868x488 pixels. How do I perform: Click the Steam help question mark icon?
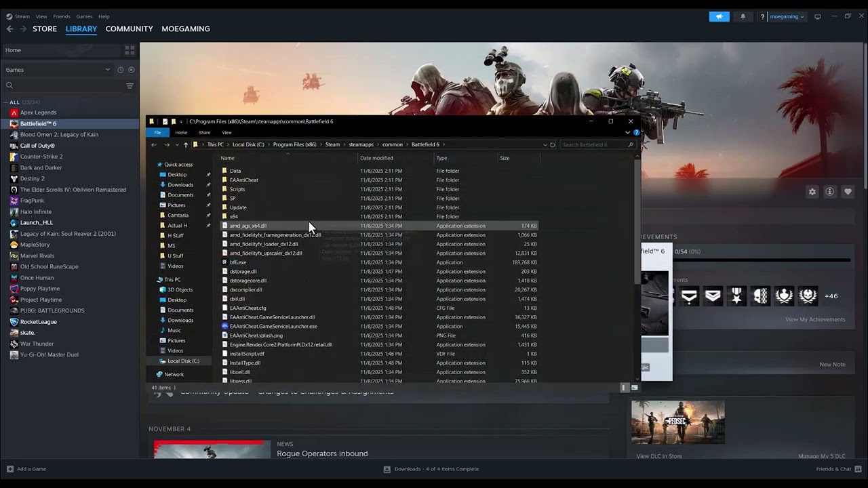coord(762,16)
